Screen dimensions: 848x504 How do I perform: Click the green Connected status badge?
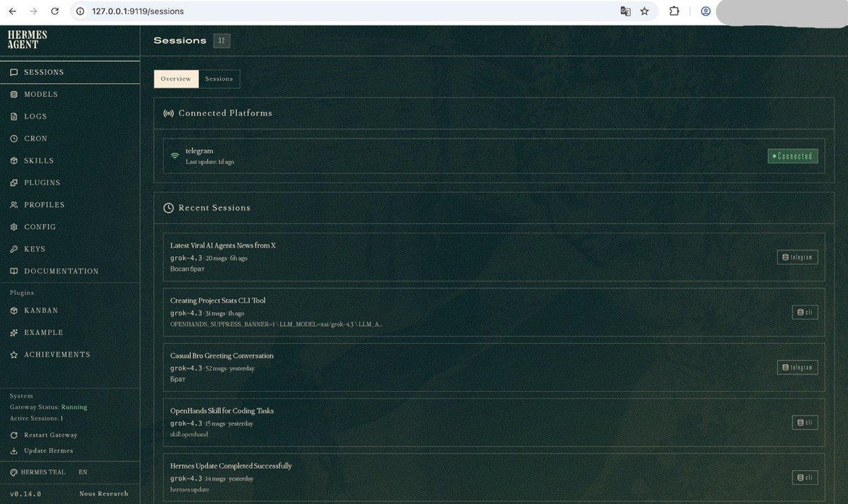point(793,156)
